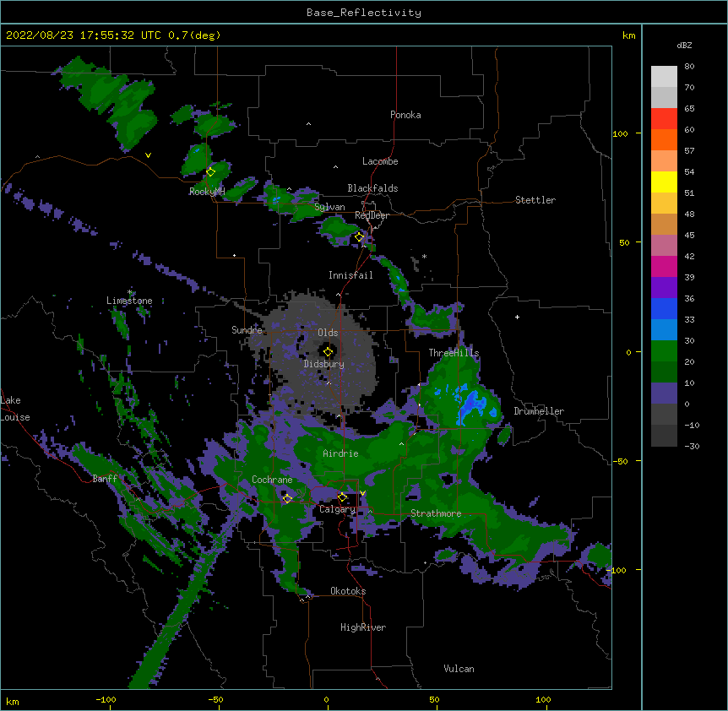Click the Sundre town label

[x=247, y=330]
